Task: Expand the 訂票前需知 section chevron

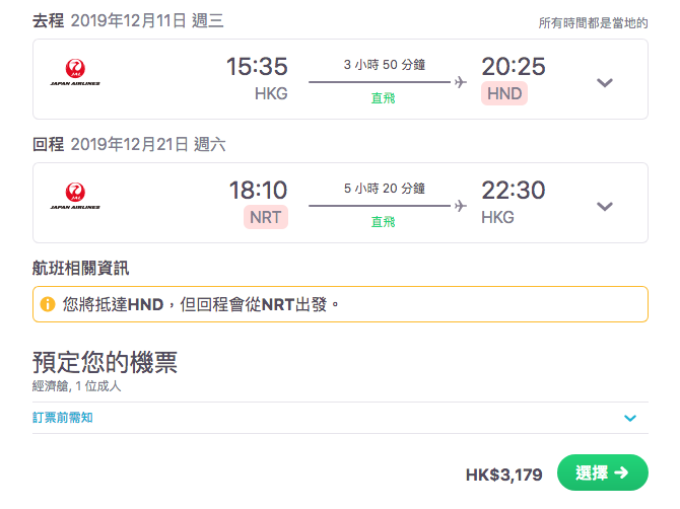Action: (x=630, y=418)
